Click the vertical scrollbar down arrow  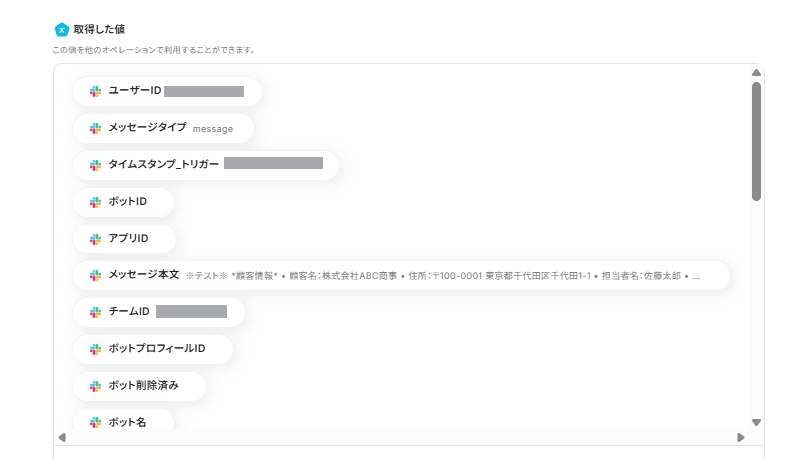pyautogui.click(x=756, y=422)
